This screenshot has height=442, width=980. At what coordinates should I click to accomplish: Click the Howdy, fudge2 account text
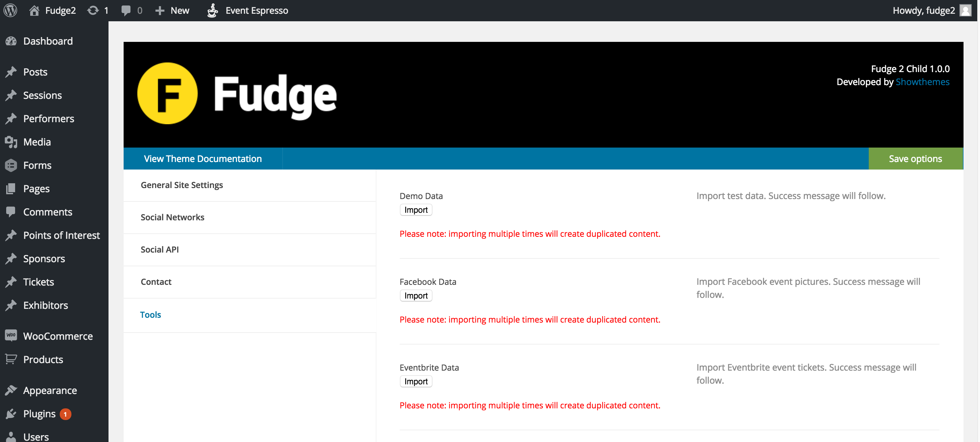tap(924, 10)
